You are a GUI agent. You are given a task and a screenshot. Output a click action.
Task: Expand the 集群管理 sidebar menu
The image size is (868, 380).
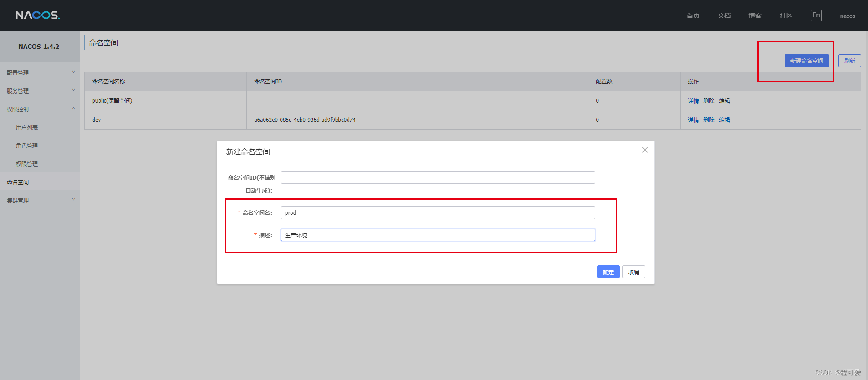(x=40, y=200)
